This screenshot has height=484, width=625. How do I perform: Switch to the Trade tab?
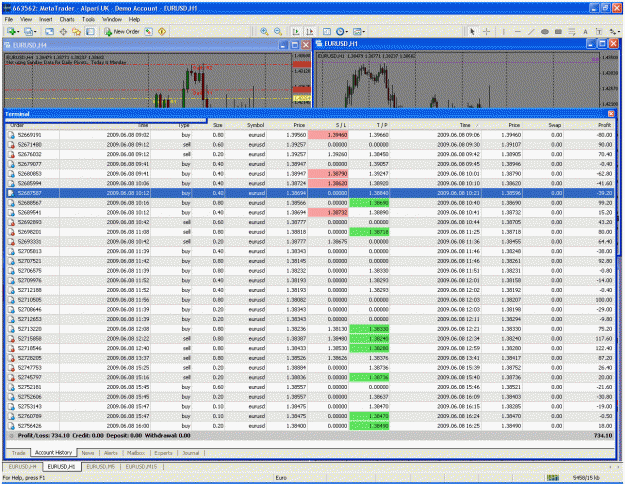pos(18,453)
